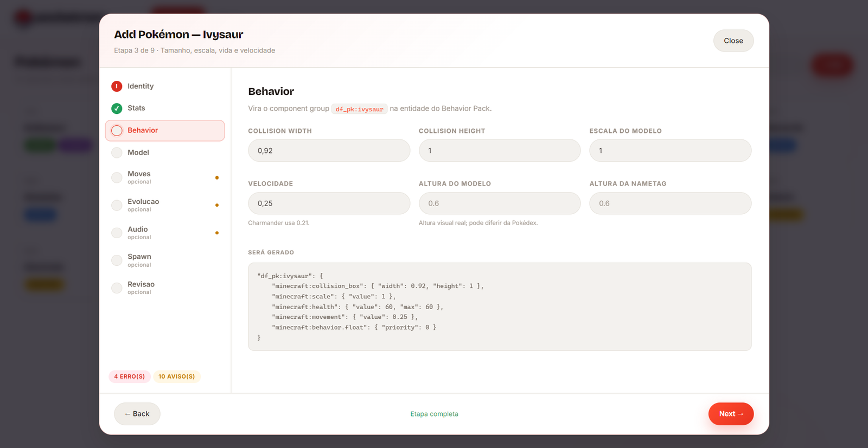Click the red error icon beside Identity
Image resolution: width=868 pixels, height=448 pixels.
(x=117, y=86)
